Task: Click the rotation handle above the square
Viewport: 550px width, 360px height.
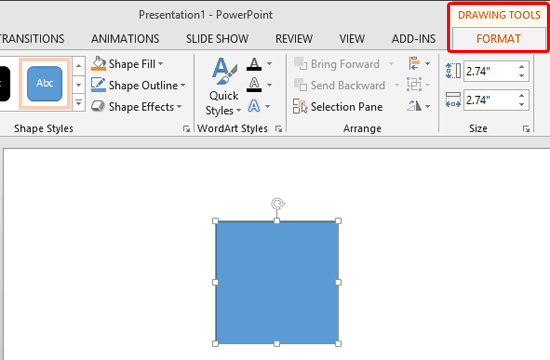Action: pyautogui.click(x=278, y=204)
